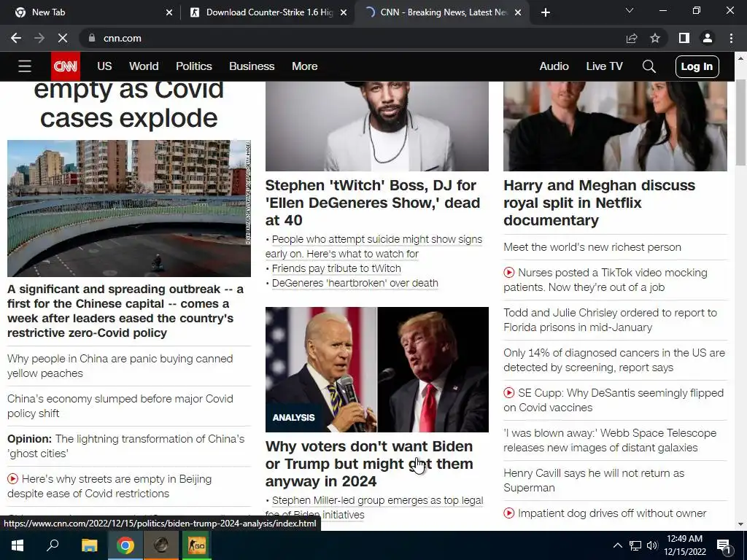Switch to Download Counter-Strike 1.6 tab
This screenshot has width=747, height=560.
point(268,12)
